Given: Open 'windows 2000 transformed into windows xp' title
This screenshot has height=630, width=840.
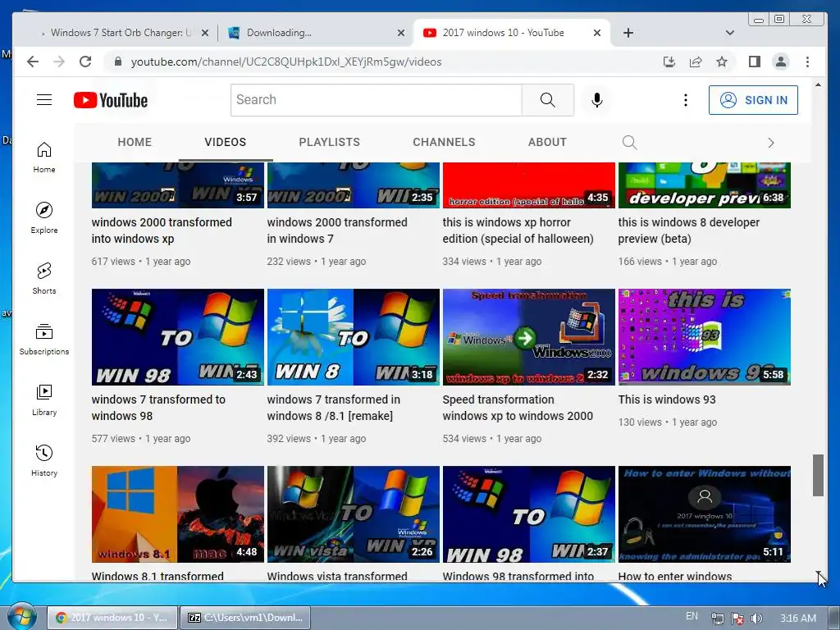Looking at the screenshot, I should 162,231.
